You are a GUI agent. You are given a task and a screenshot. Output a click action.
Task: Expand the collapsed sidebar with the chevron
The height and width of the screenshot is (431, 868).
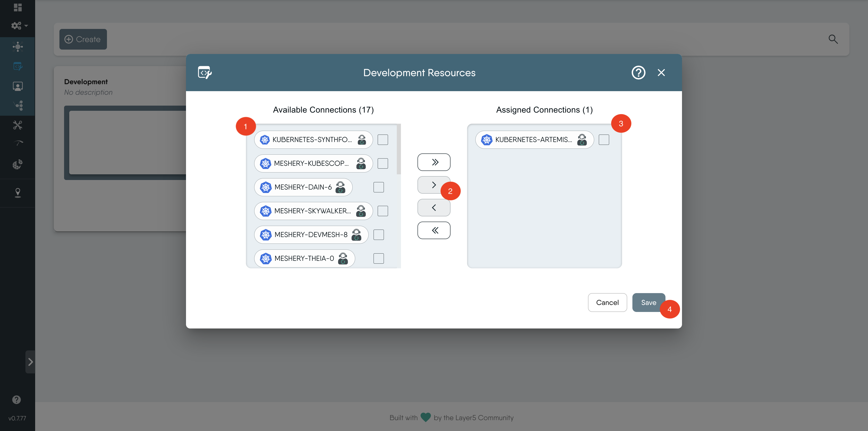(x=30, y=362)
